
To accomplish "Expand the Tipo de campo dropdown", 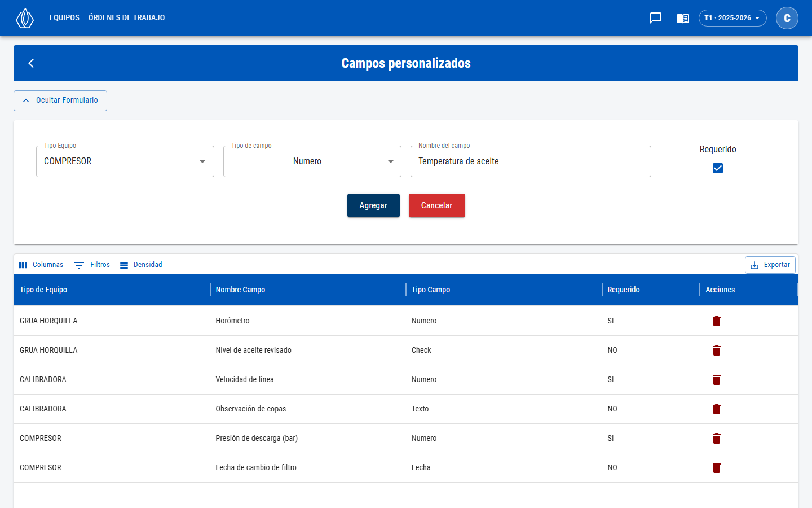I will [x=312, y=161].
